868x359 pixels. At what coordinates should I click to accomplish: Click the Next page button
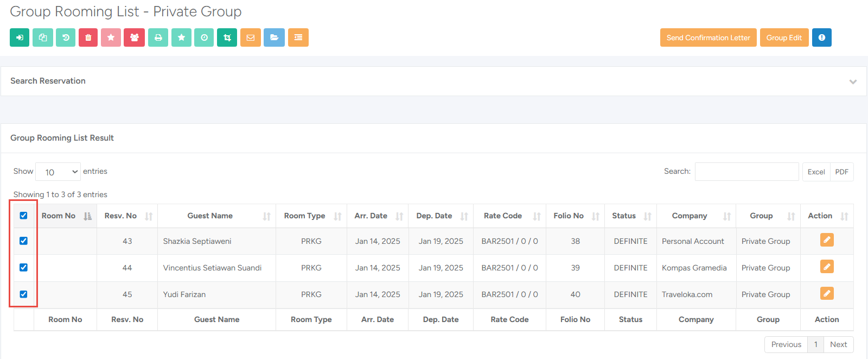(x=838, y=344)
